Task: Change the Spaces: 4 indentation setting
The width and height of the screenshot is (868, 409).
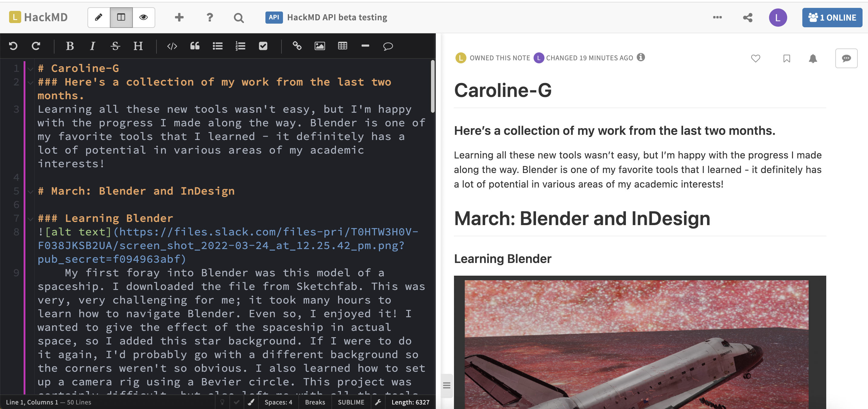Action: [278, 402]
